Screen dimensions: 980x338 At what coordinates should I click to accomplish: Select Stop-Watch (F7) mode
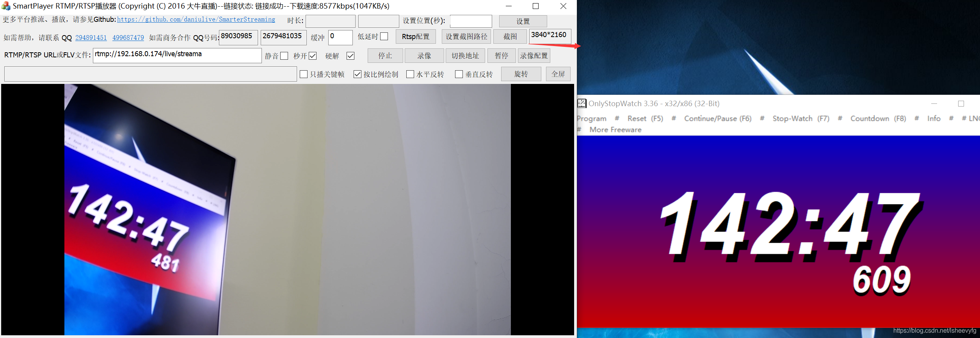801,119
